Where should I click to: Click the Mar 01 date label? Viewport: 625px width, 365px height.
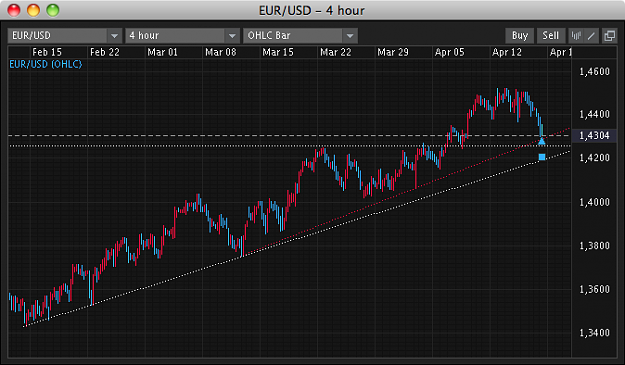[x=163, y=52]
